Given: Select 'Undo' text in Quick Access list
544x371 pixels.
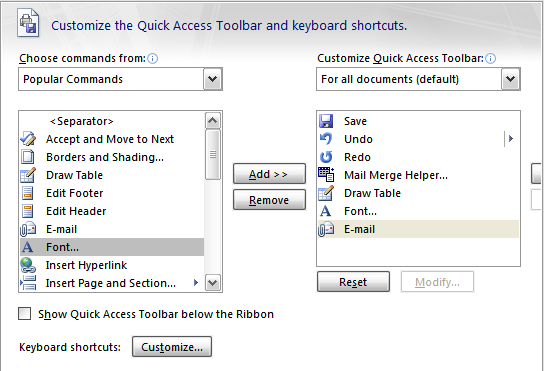Looking at the screenshot, I should tap(358, 139).
